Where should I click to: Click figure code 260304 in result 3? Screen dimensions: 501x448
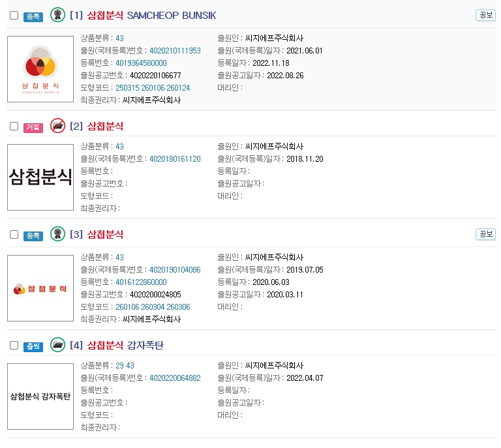coord(153,307)
